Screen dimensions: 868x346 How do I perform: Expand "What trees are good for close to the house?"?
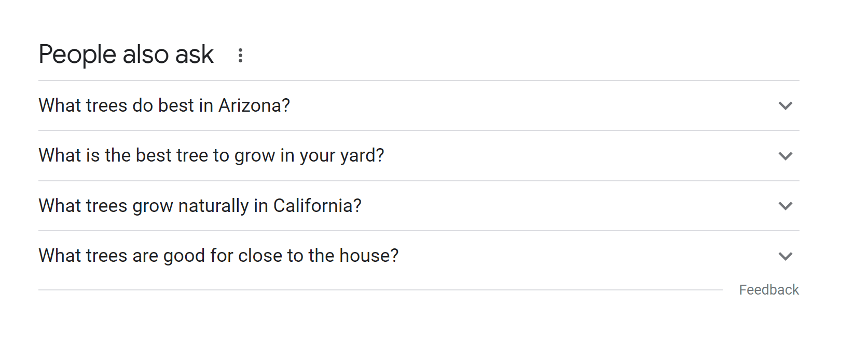(x=218, y=256)
